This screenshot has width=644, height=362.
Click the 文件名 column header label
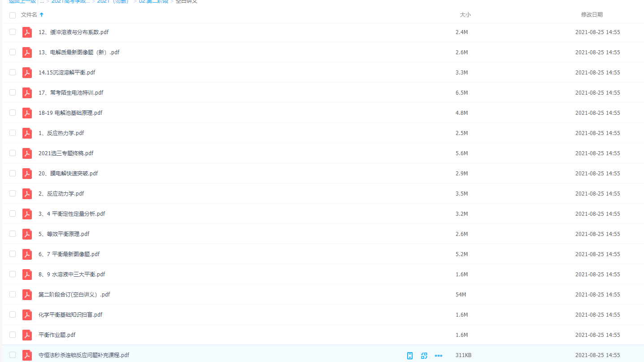pyautogui.click(x=29, y=15)
